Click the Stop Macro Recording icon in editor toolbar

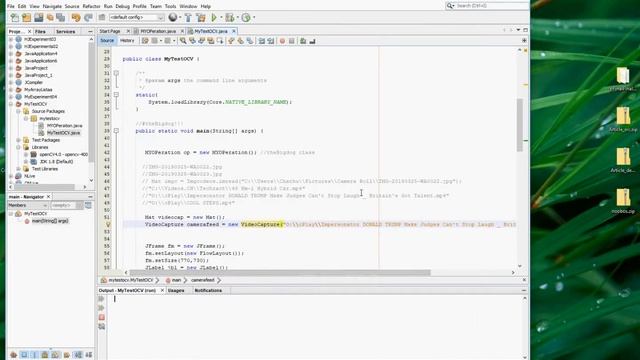point(291,41)
